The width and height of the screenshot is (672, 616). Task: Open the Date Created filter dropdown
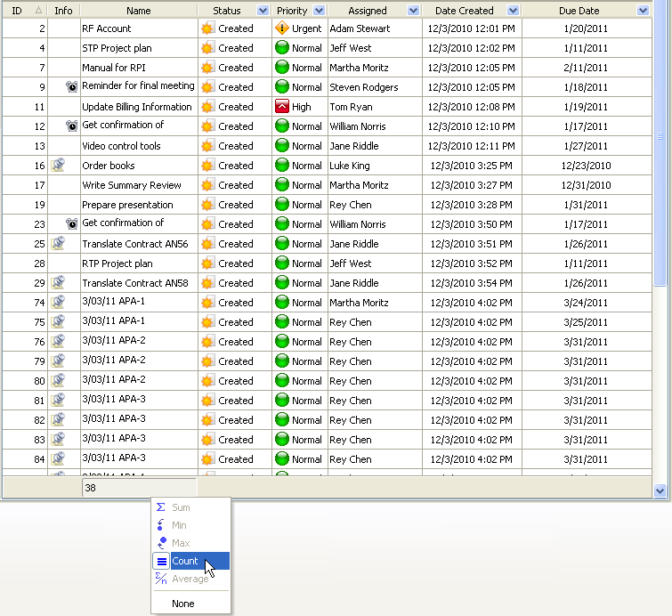click(513, 11)
